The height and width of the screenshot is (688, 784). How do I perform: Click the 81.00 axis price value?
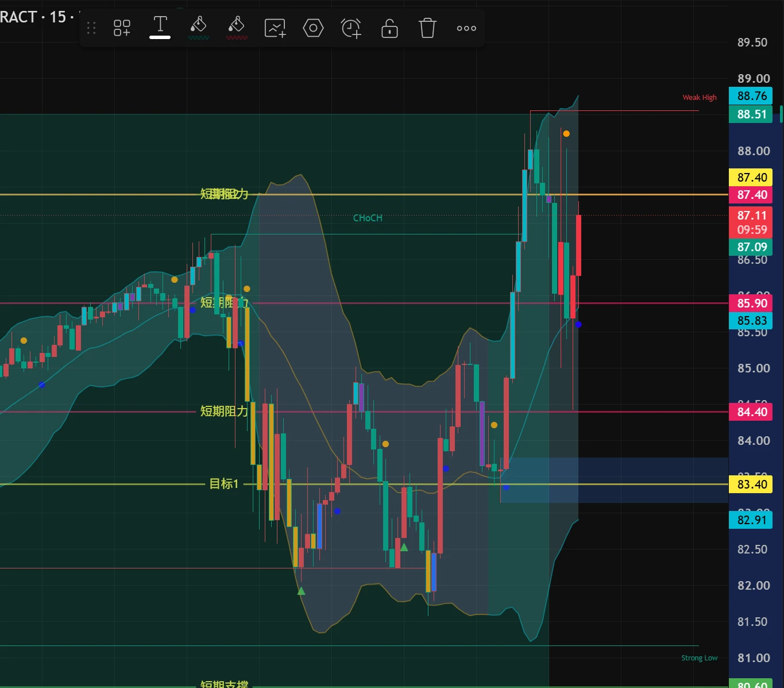(753, 658)
